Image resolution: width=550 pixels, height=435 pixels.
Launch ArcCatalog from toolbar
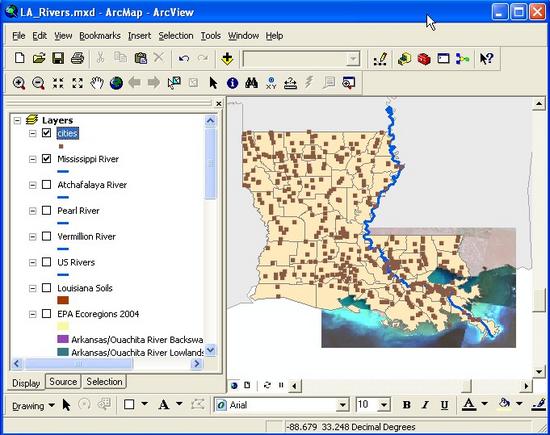(404, 59)
